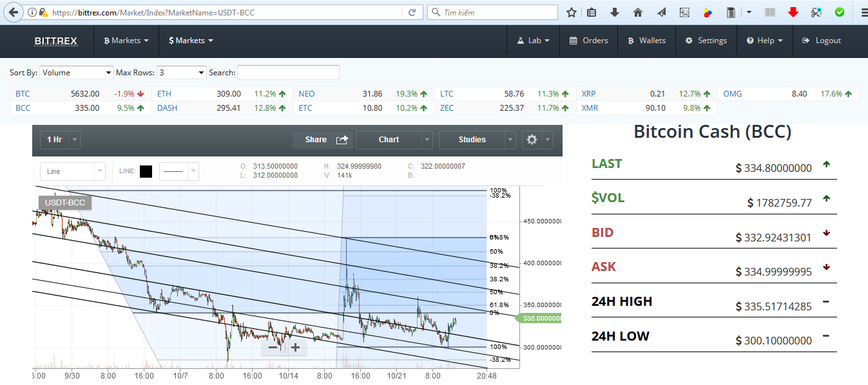Open the browser downloads arrow
This screenshot has width=868, height=385.
coord(615,12)
